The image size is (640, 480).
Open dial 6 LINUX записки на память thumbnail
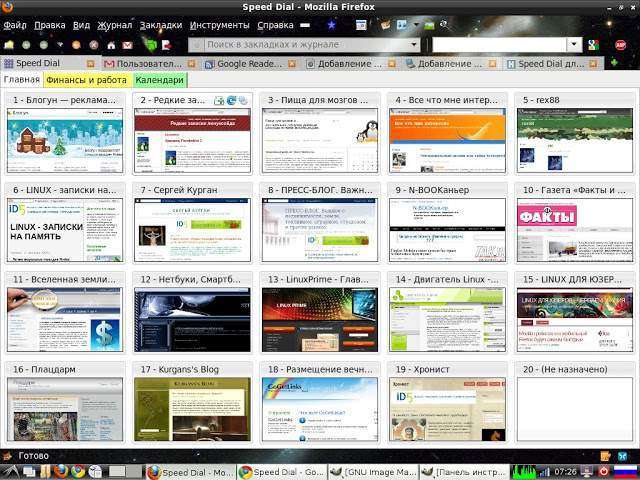coord(65,230)
